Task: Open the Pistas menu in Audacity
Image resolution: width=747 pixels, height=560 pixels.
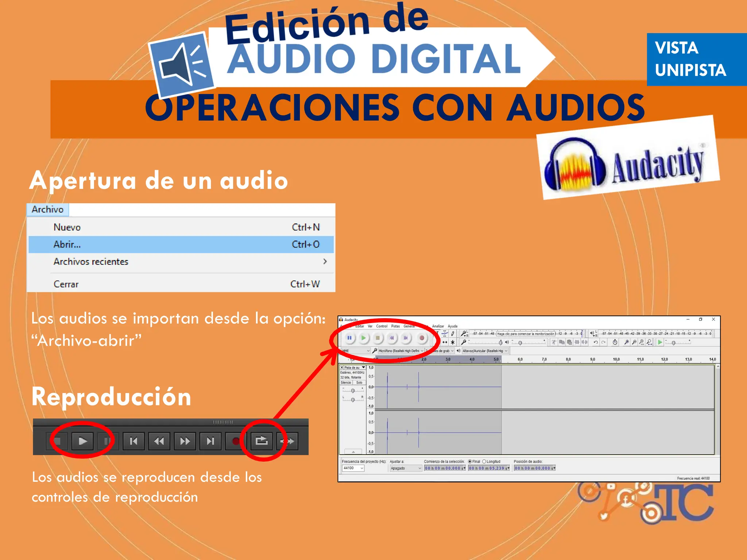Action: click(x=395, y=326)
